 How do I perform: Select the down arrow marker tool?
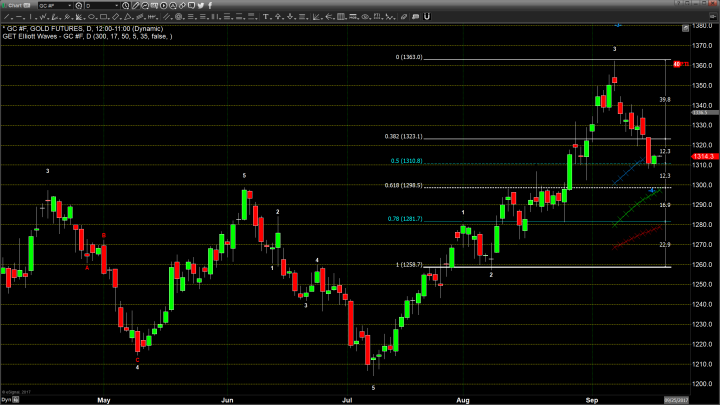(x=290, y=17)
